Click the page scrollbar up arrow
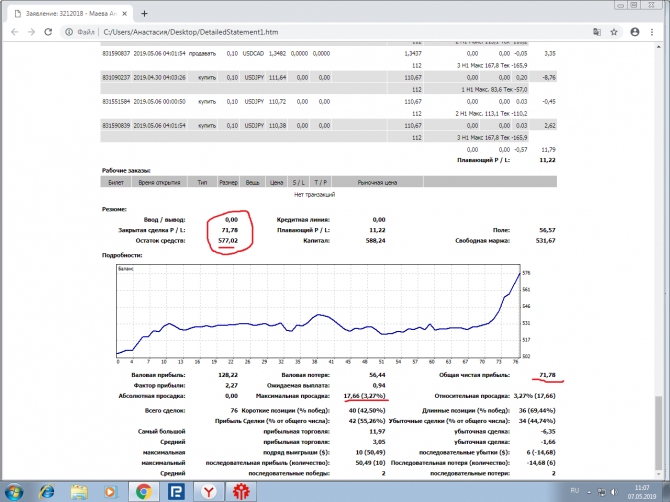Viewport: 670px width, 502px height. [658, 46]
